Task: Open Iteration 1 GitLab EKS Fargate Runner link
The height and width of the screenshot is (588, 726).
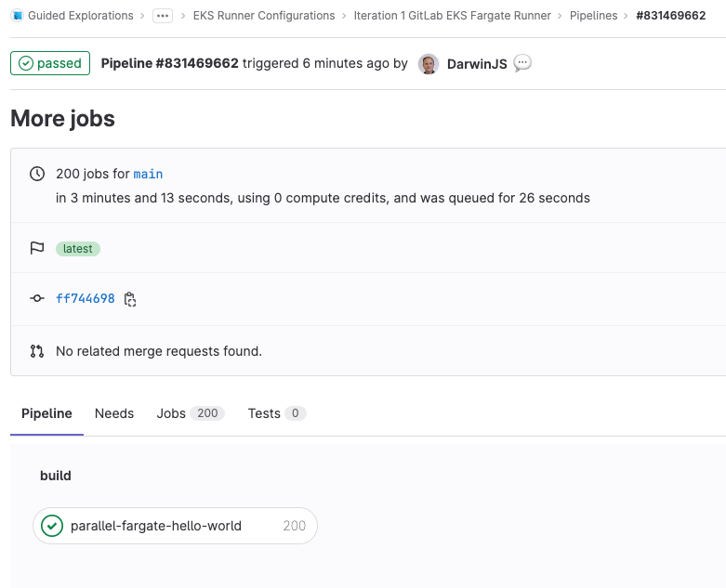Action: tap(452, 16)
